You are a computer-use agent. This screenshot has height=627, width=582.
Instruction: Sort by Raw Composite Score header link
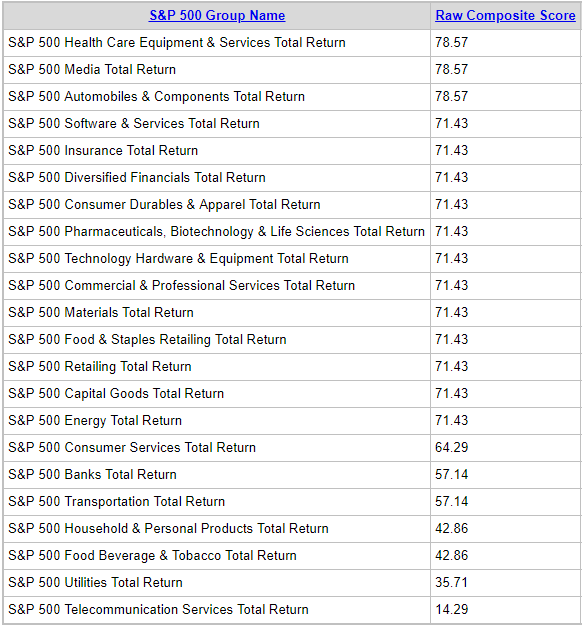point(505,16)
